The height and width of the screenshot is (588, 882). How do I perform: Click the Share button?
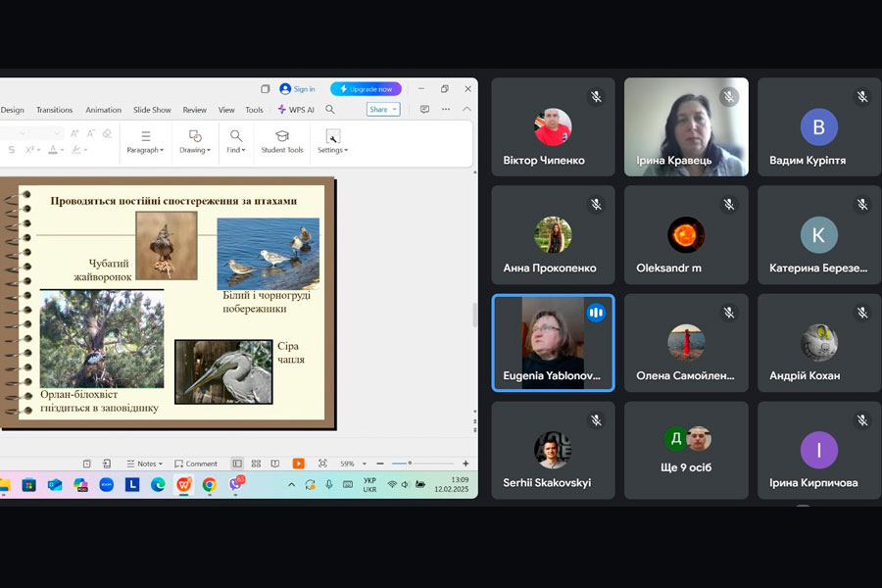382,110
